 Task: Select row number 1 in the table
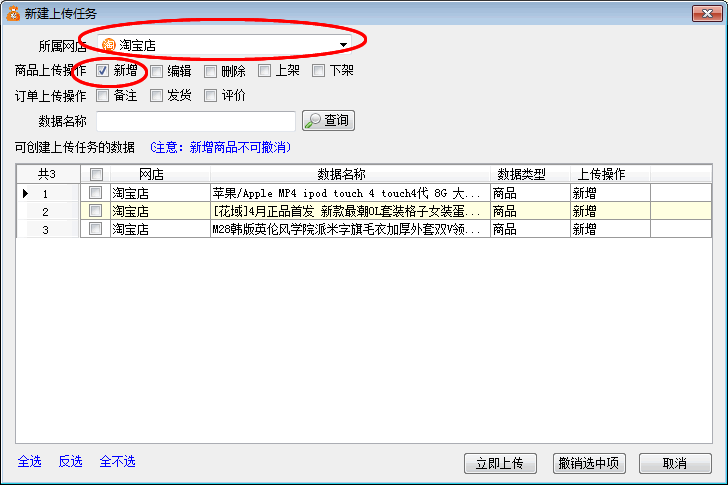48,193
